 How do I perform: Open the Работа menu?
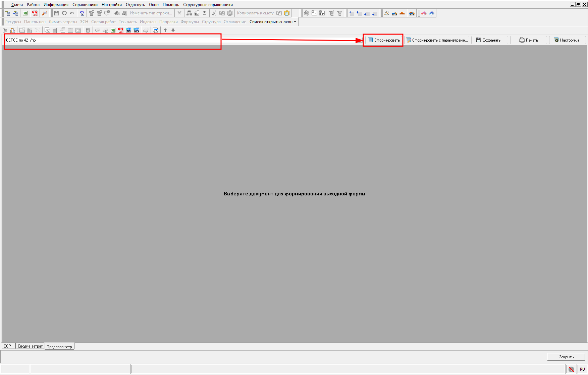(x=33, y=5)
